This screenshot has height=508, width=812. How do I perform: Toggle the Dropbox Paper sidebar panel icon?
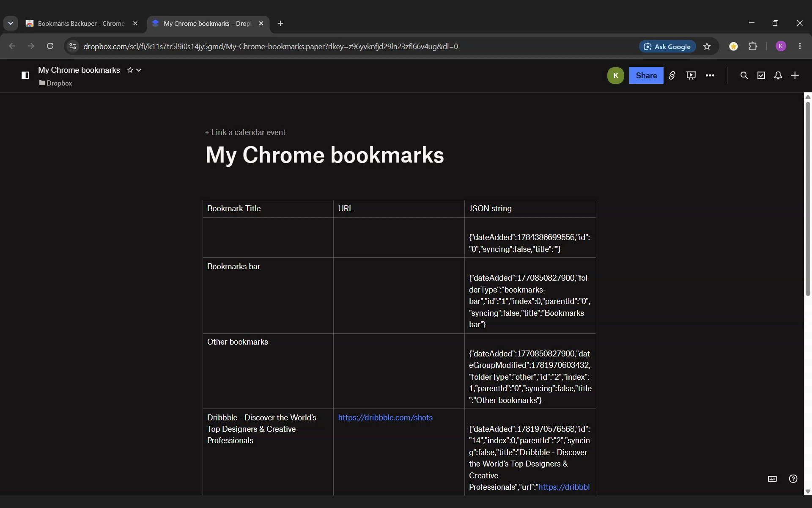[25, 75]
